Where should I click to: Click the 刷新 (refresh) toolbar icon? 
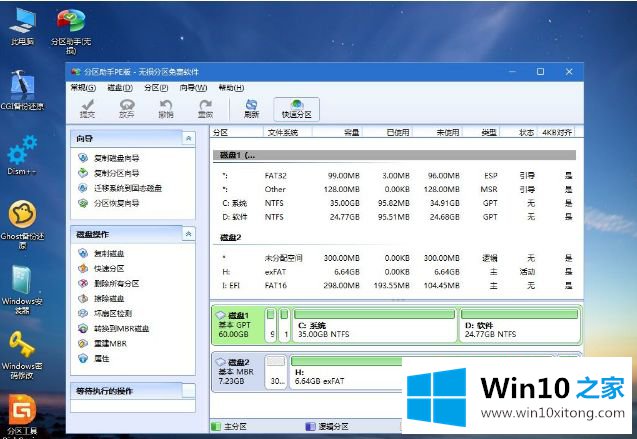251,109
